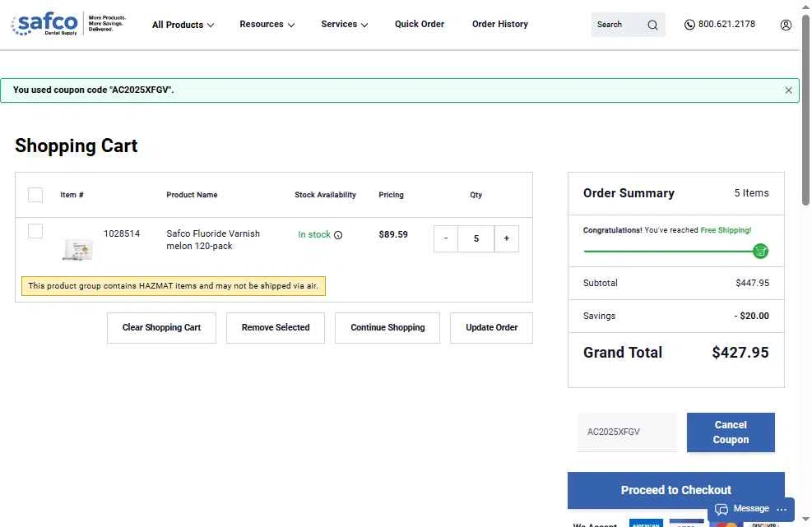
Task: Click the phone icon beside 800.621.2178
Action: pos(689,25)
